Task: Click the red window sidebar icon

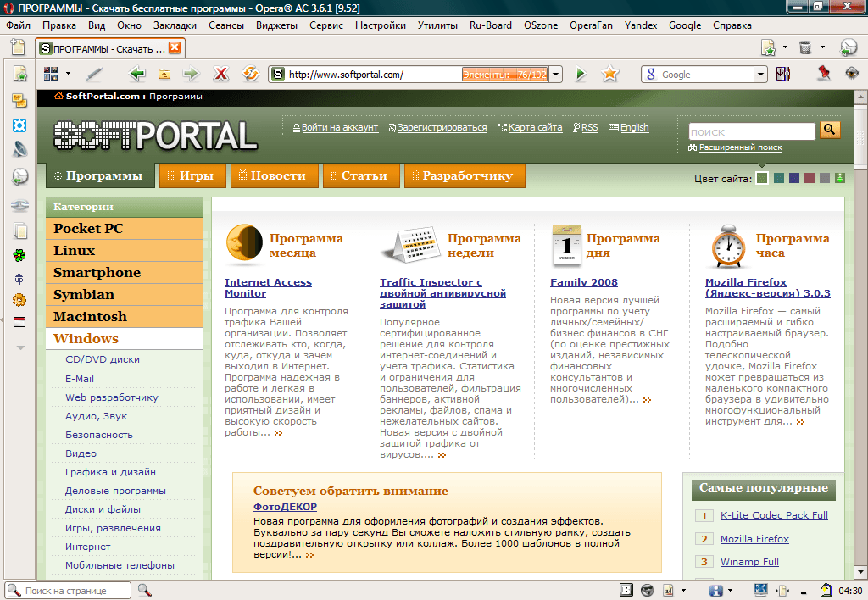Action: (19, 322)
